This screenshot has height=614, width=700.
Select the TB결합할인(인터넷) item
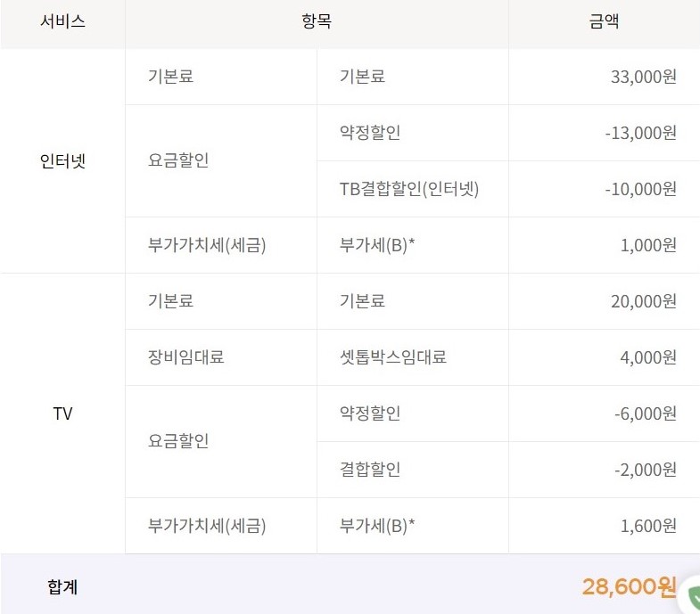click(x=402, y=189)
